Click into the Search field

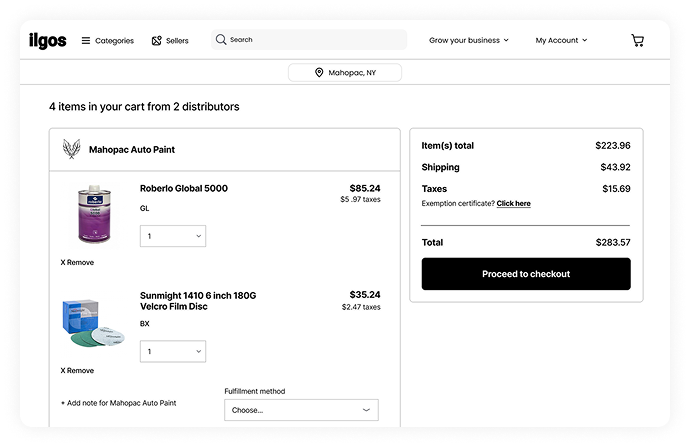(309, 40)
